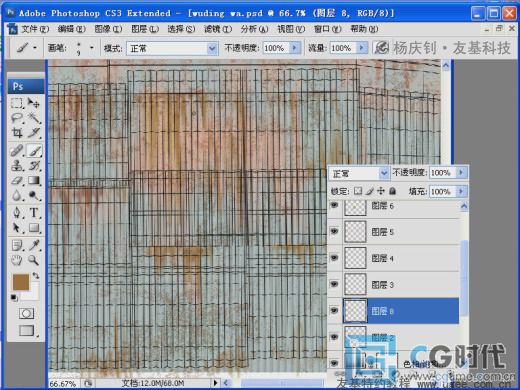
Task: Open the 窗口 menu
Action: 327,29
